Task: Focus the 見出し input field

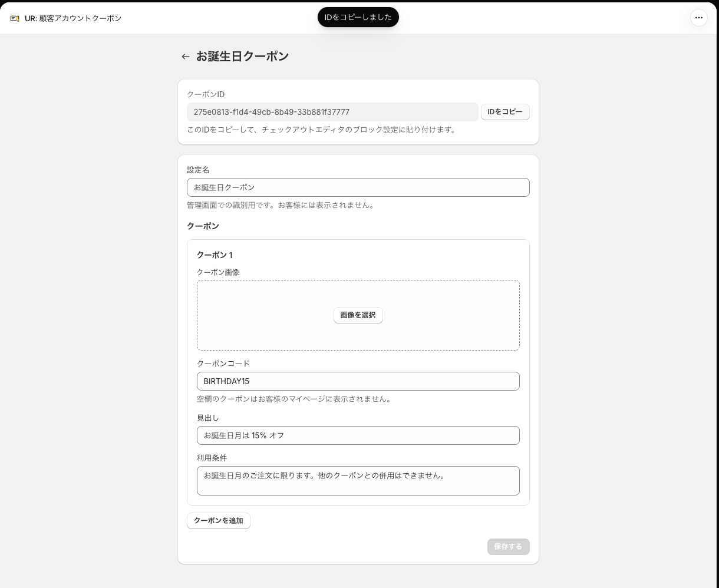Action: tap(358, 435)
